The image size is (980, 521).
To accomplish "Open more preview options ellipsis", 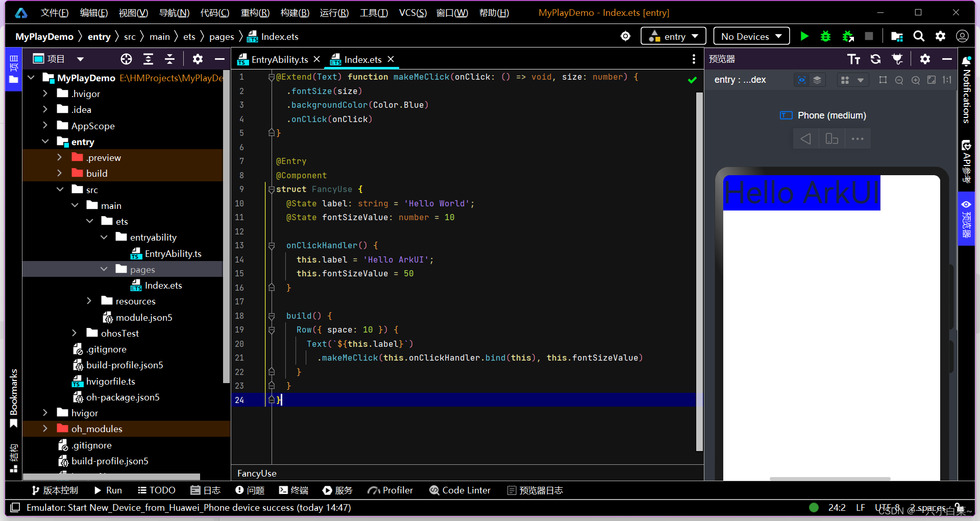I will 857,139.
